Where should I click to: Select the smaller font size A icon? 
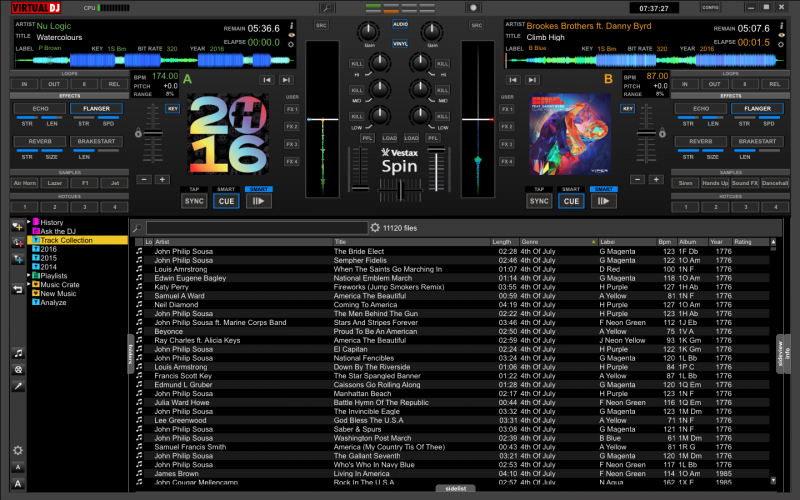18,467
